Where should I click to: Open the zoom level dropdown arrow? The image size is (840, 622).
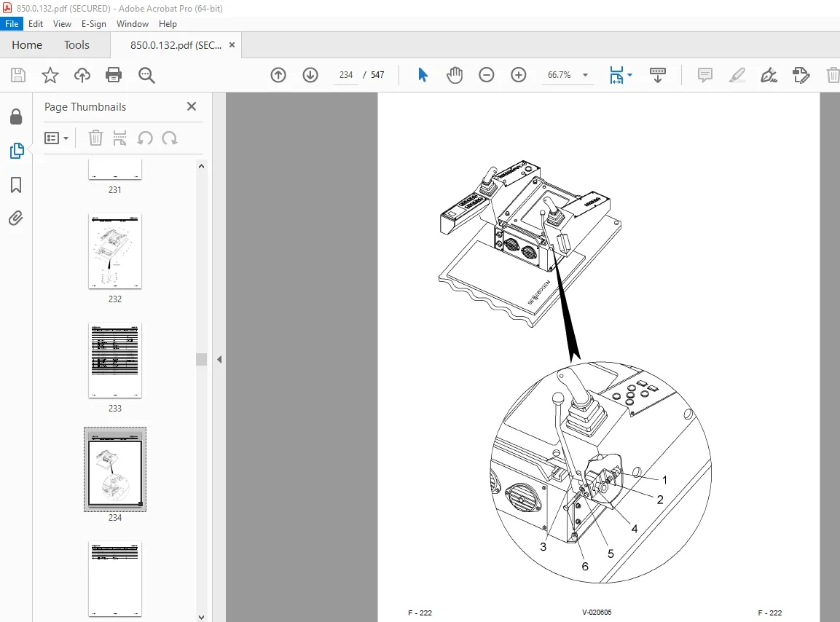click(x=586, y=75)
